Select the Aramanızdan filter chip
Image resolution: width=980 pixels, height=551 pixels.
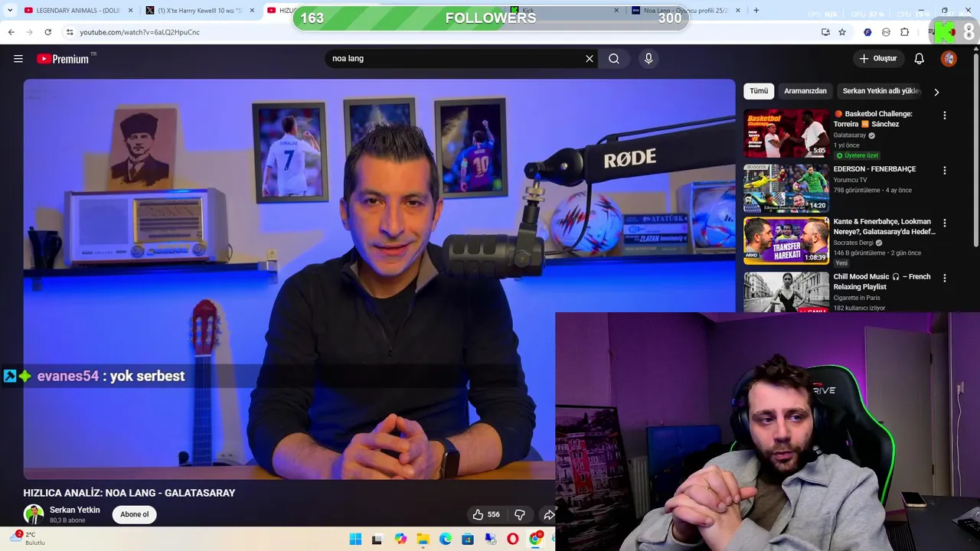click(805, 91)
